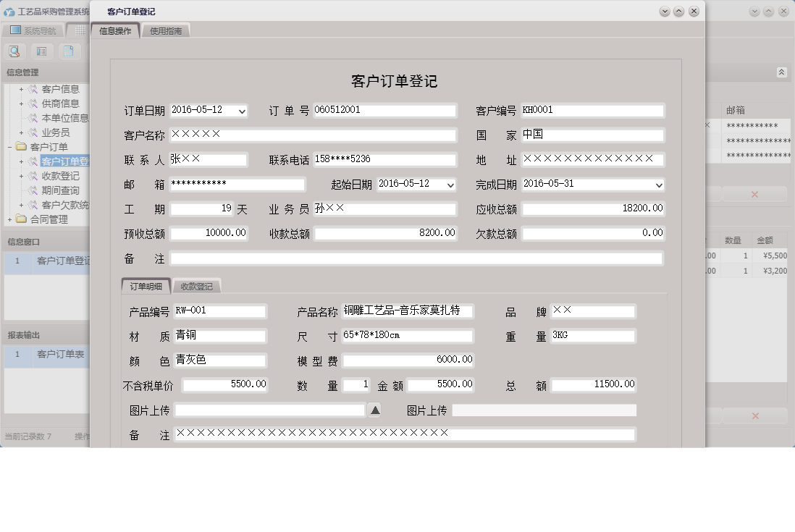795x532 pixels.
Task: Select 本单位信息 in the tree
Action: [x=65, y=118]
